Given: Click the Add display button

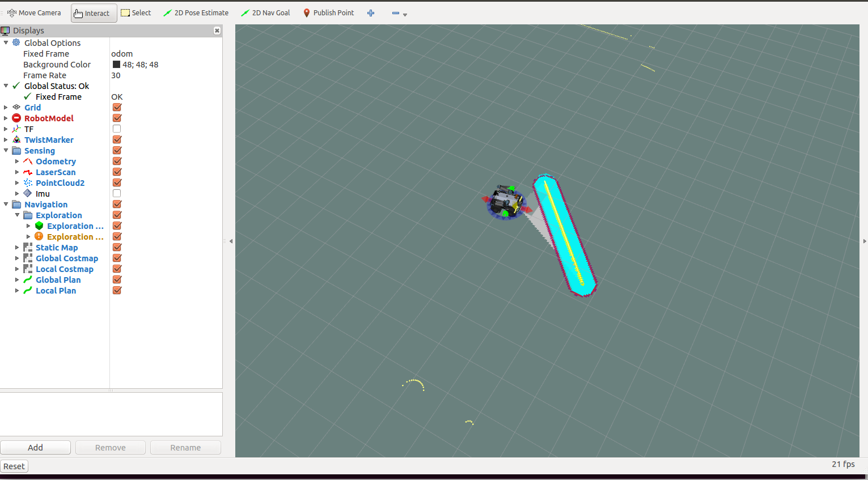Looking at the screenshot, I should tap(35, 447).
